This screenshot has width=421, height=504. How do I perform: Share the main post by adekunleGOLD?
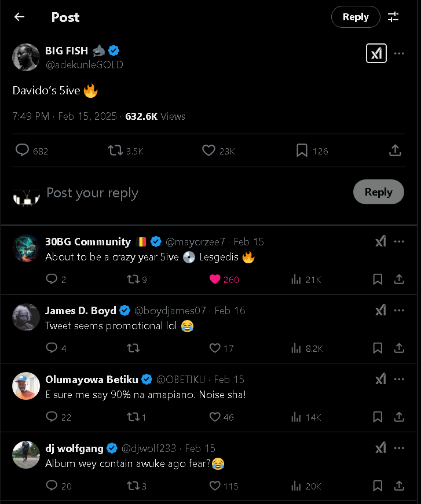(x=395, y=150)
